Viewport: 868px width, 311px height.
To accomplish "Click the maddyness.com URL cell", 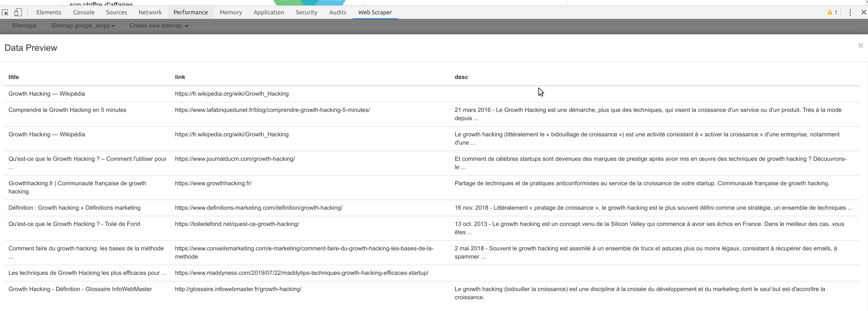I will (x=302, y=273).
